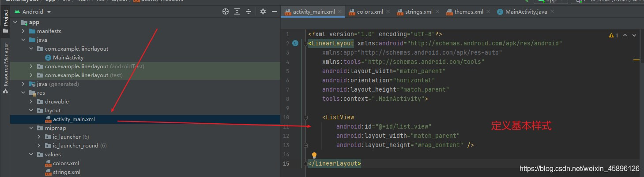The width and height of the screenshot is (644, 177).
Task: Click the drawable folder label
Action: click(x=57, y=102)
